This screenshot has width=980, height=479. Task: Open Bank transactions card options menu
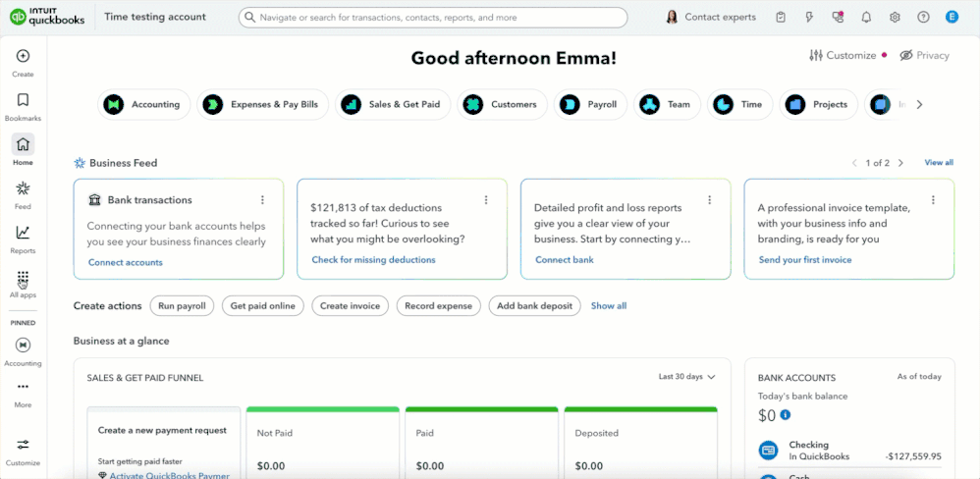(262, 200)
